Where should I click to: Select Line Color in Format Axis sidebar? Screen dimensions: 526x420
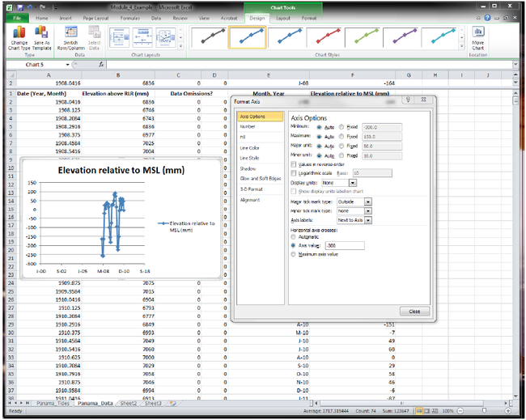pyautogui.click(x=249, y=147)
